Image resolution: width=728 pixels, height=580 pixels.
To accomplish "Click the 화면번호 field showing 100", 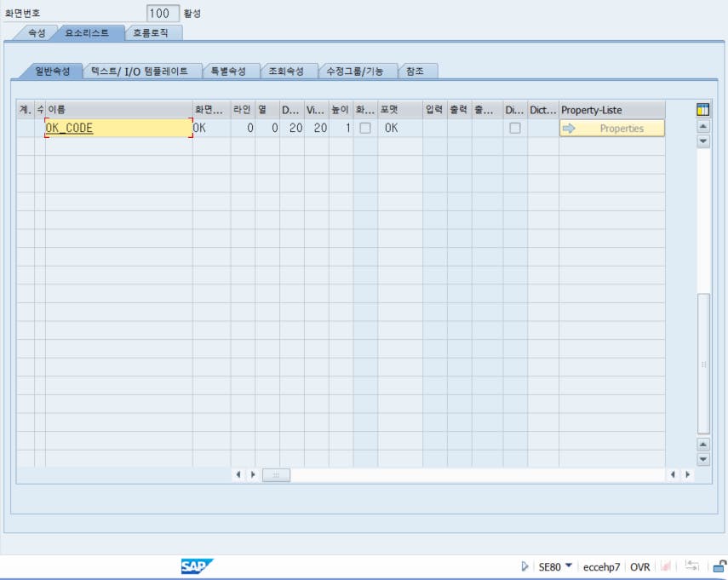I will 163,13.
